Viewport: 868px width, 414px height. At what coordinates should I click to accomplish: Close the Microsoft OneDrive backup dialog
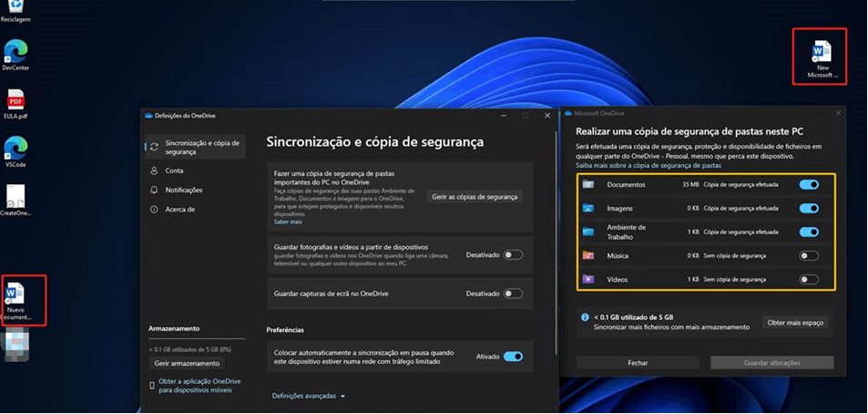click(838, 113)
